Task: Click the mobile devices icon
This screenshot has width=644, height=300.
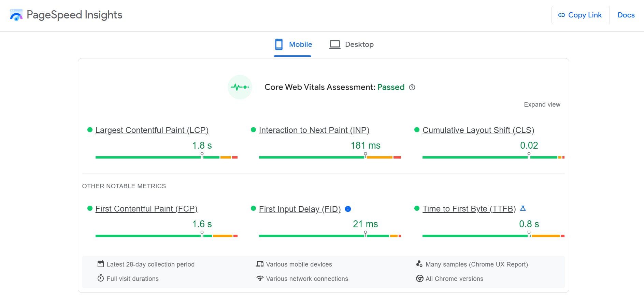Action: [260, 264]
